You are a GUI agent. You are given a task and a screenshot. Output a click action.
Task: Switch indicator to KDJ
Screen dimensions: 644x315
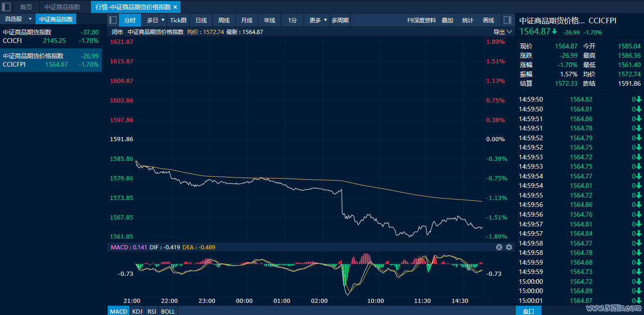pyautogui.click(x=137, y=311)
